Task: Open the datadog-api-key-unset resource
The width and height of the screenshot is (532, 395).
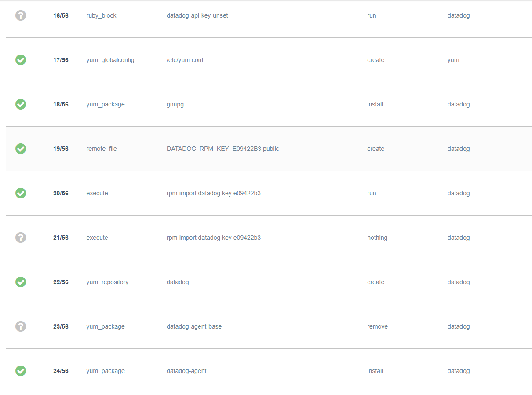Action: click(197, 15)
